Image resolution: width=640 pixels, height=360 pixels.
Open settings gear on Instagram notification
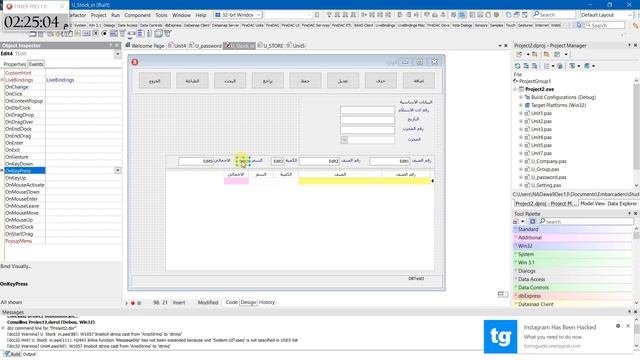click(618, 326)
